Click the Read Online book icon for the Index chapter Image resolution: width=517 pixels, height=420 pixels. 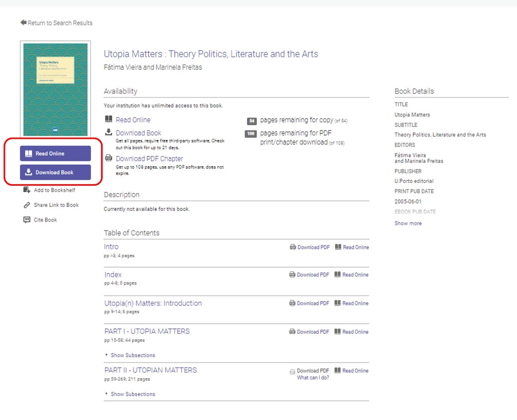click(x=338, y=275)
